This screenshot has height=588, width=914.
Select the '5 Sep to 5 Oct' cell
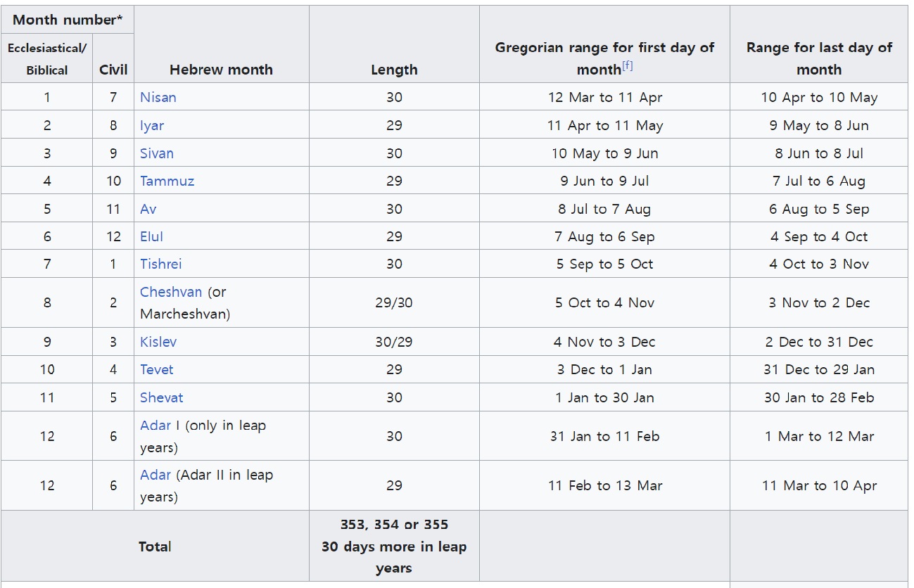(605, 264)
